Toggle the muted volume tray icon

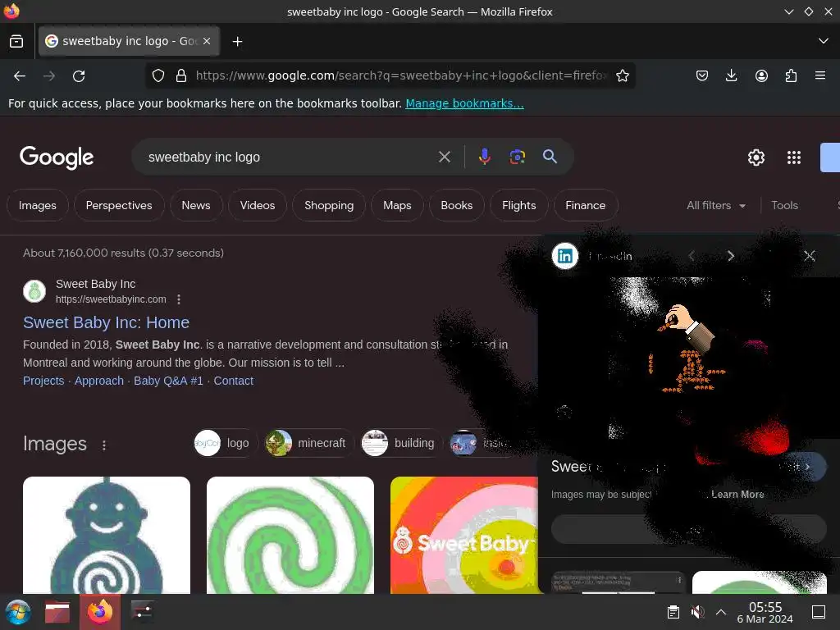pos(697,612)
